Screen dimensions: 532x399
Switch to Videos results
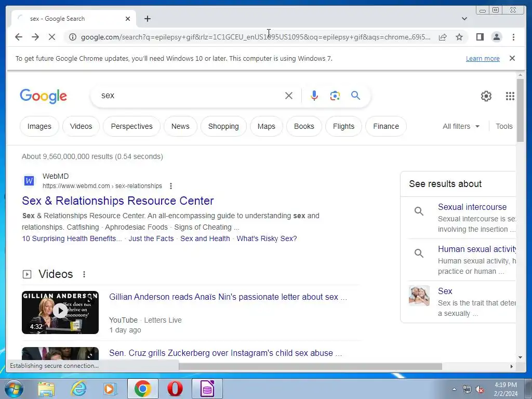81,126
